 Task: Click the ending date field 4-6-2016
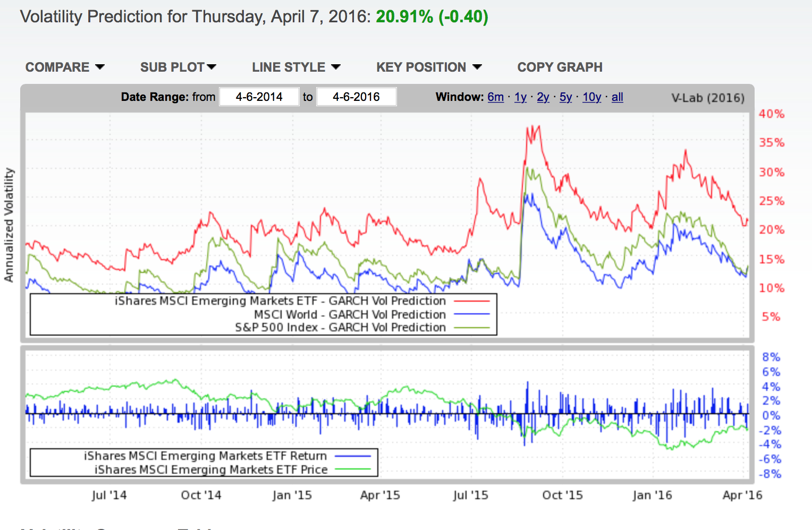click(x=356, y=96)
